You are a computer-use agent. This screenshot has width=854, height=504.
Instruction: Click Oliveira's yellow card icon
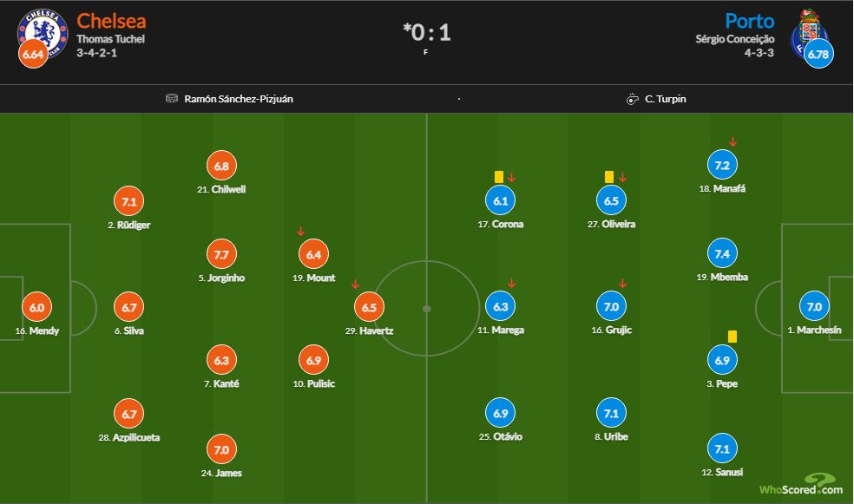pos(609,177)
